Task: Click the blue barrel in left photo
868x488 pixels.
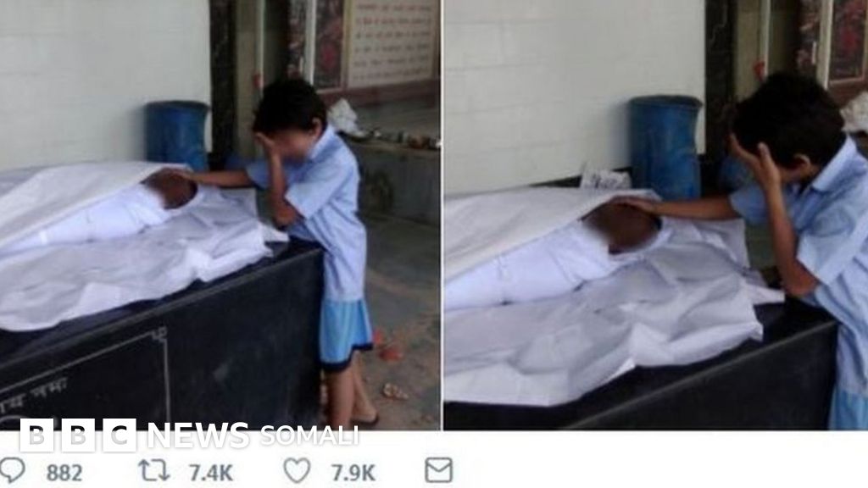Action: pos(177,135)
